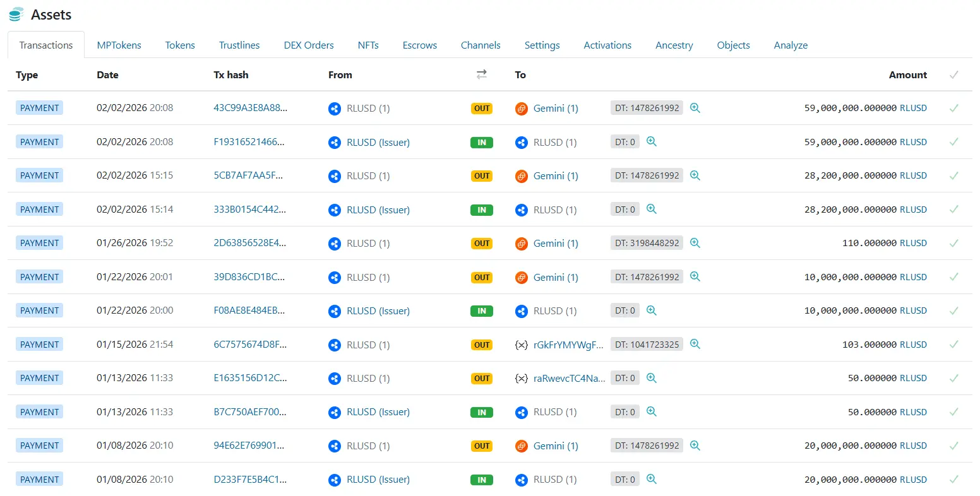Image resolution: width=980 pixels, height=496 pixels.
Task: Switch to the Trustlines tab
Action: coord(239,45)
